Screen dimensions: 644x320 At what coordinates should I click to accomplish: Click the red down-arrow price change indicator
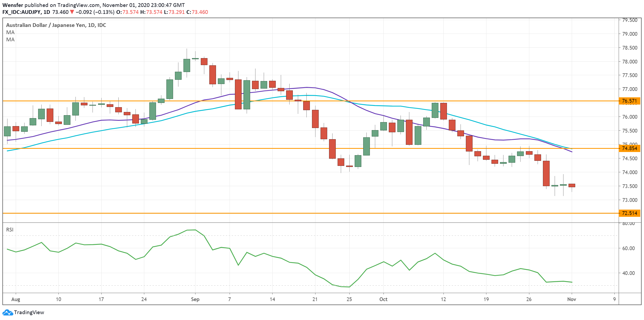click(x=72, y=12)
